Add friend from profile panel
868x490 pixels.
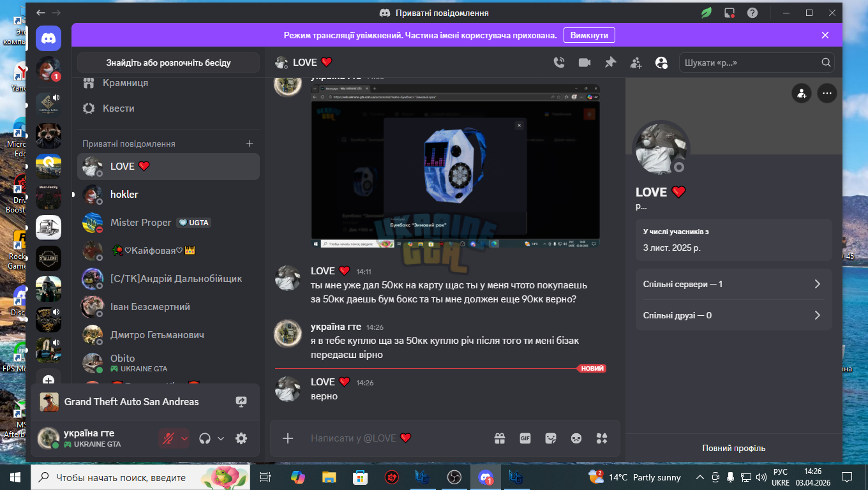801,93
